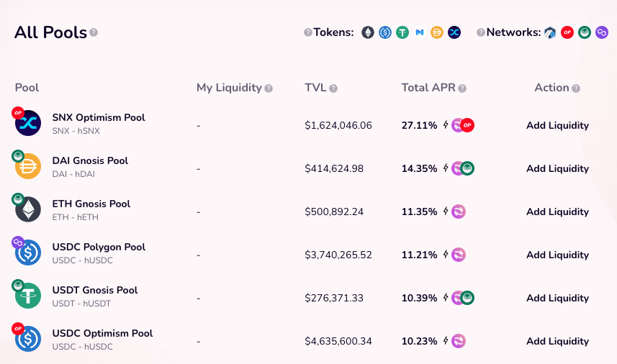Filter pools by DAI token icon

click(x=437, y=32)
